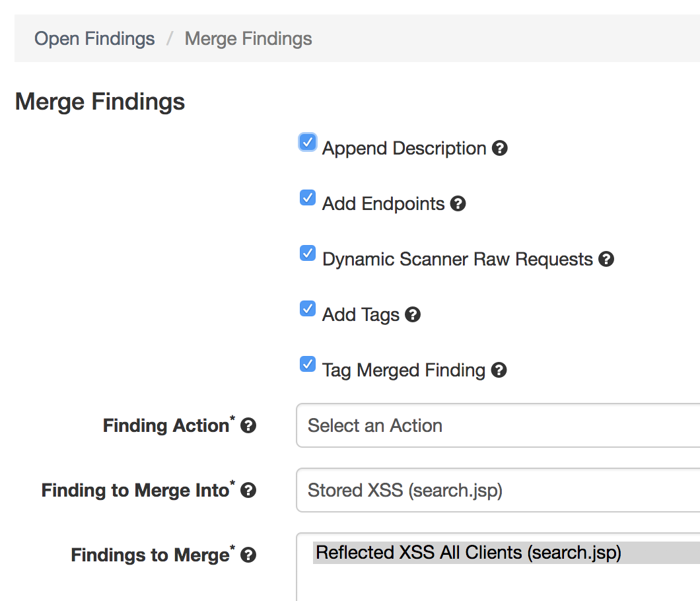Uncheck the Add Tags option

[307, 308]
